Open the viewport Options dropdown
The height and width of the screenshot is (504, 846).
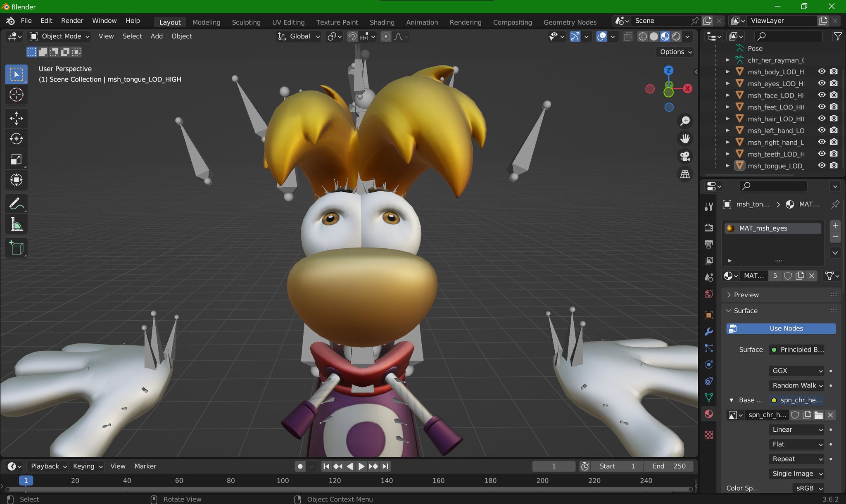point(676,52)
